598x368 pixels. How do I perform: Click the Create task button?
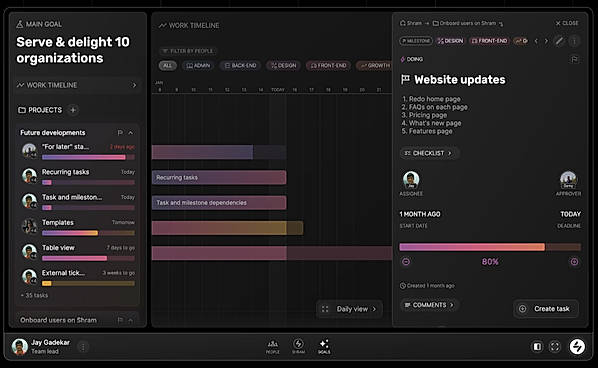tap(546, 309)
